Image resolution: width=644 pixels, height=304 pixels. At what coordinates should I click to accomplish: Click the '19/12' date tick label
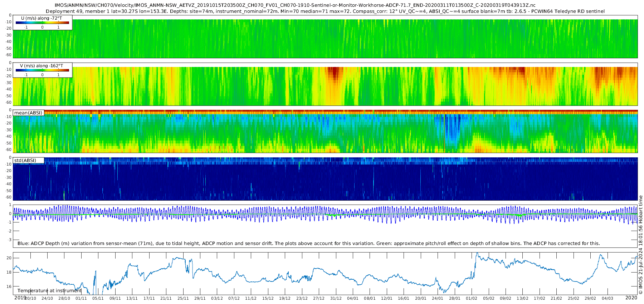(285, 298)
